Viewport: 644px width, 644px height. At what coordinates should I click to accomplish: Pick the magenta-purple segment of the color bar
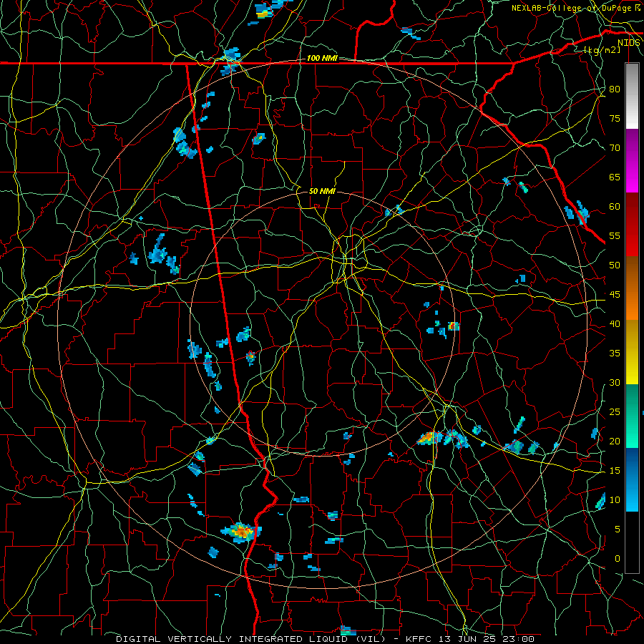[x=632, y=160]
